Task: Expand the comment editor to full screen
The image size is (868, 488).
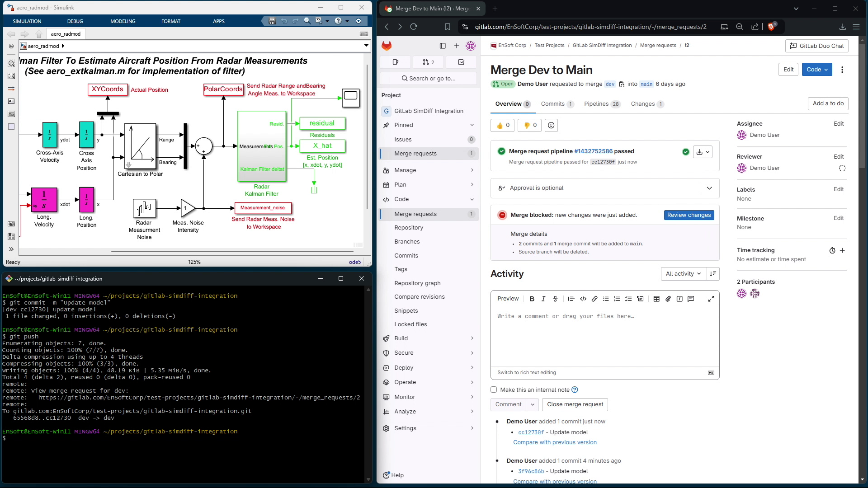Action: click(711, 299)
